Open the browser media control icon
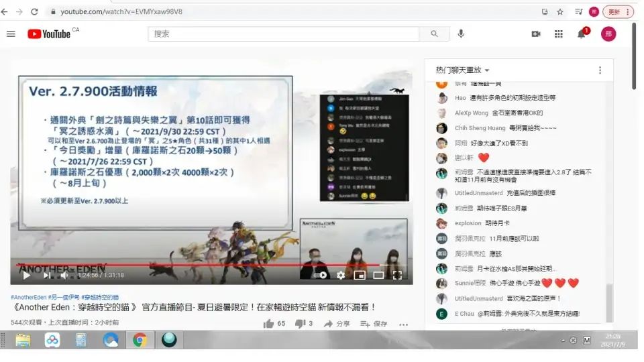Image resolution: width=644 pixels, height=362 pixels. [x=578, y=12]
